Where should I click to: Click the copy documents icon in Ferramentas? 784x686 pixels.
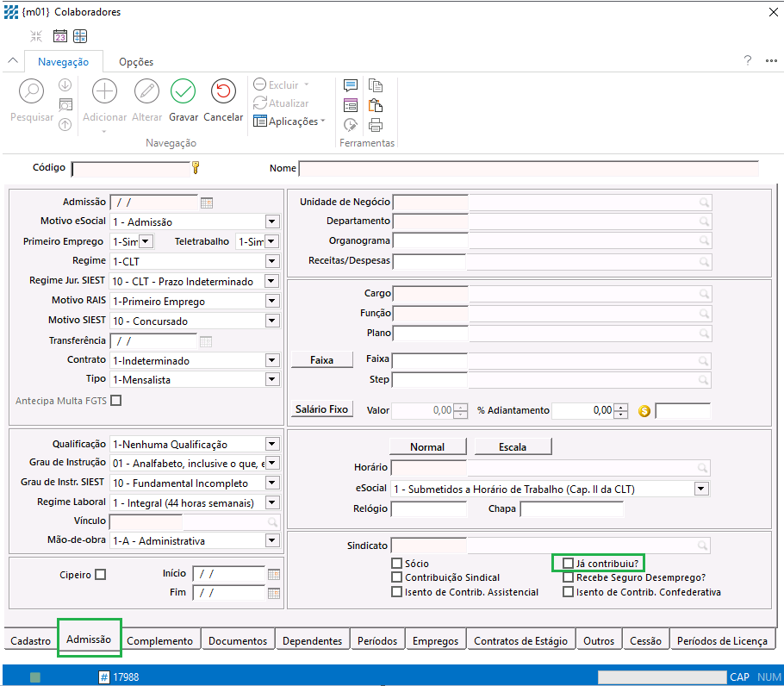click(x=376, y=85)
